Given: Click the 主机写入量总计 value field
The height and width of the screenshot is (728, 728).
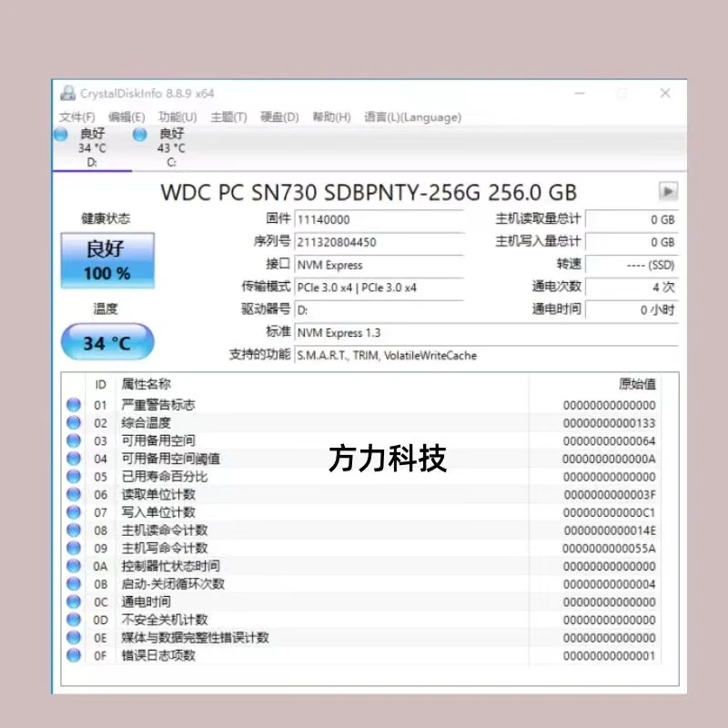Looking at the screenshot, I should (632, 242).
